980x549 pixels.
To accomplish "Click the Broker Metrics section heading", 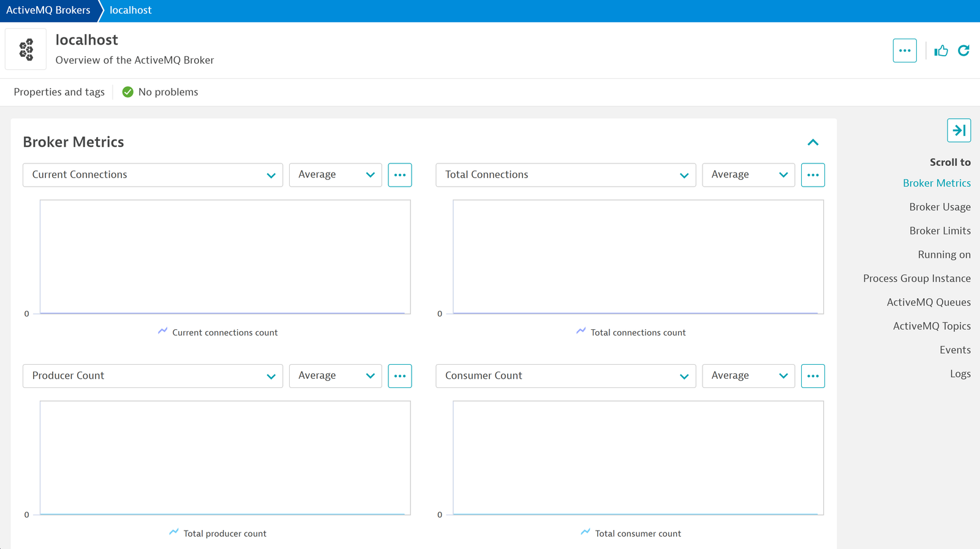I will pyautogui.click(x=73, y=142).
